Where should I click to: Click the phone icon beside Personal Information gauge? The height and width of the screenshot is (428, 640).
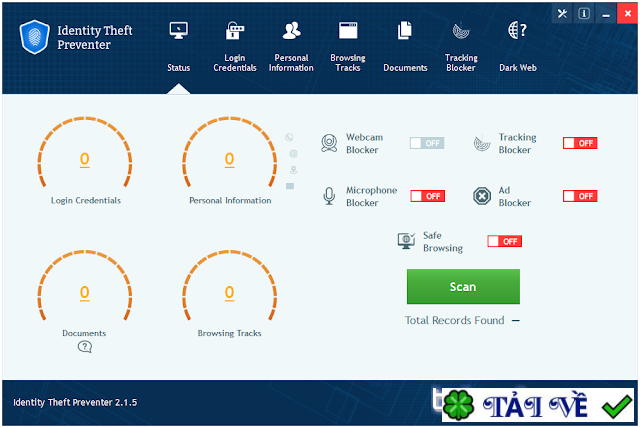289,137
